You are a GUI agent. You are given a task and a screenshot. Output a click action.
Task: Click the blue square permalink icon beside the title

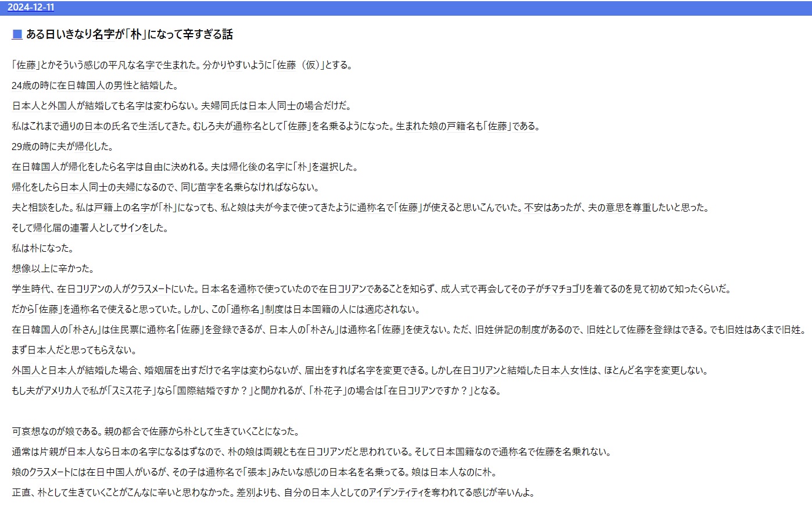(17, 34)
